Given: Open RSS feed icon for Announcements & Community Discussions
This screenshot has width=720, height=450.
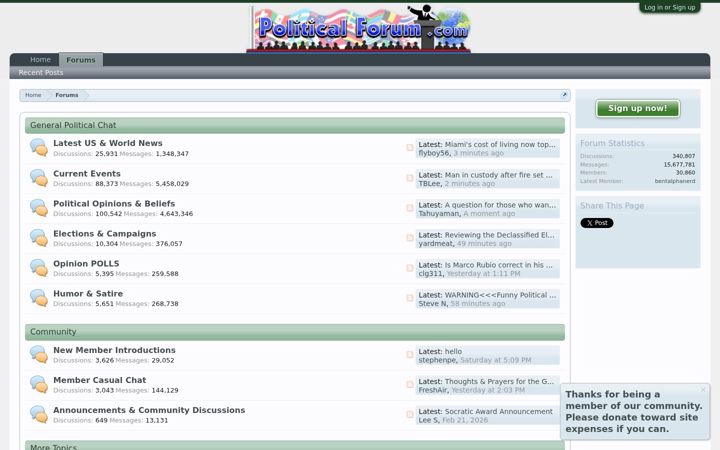Looking at the screenshot, I should (x=410, y=414).
